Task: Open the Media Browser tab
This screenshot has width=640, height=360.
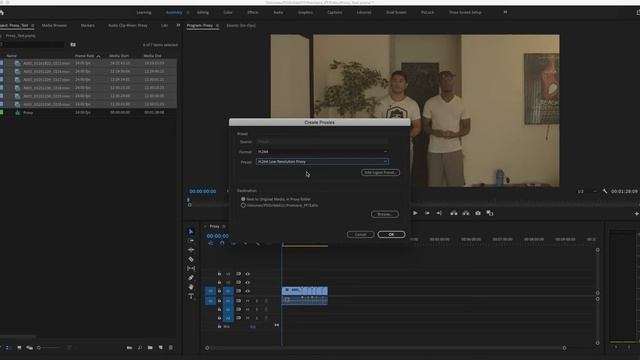Action: pyautogui.click(x=54, y=25)
